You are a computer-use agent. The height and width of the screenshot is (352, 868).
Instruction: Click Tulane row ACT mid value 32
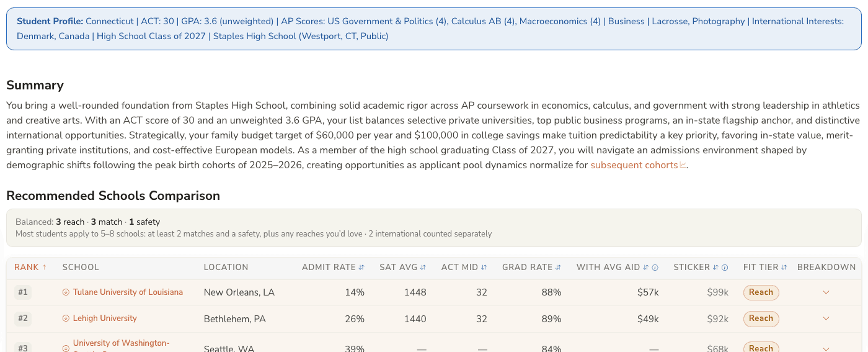click(482, 292)
